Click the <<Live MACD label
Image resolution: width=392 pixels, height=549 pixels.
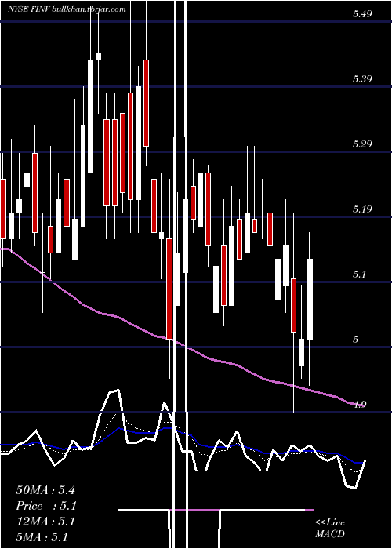click(330, 528)
